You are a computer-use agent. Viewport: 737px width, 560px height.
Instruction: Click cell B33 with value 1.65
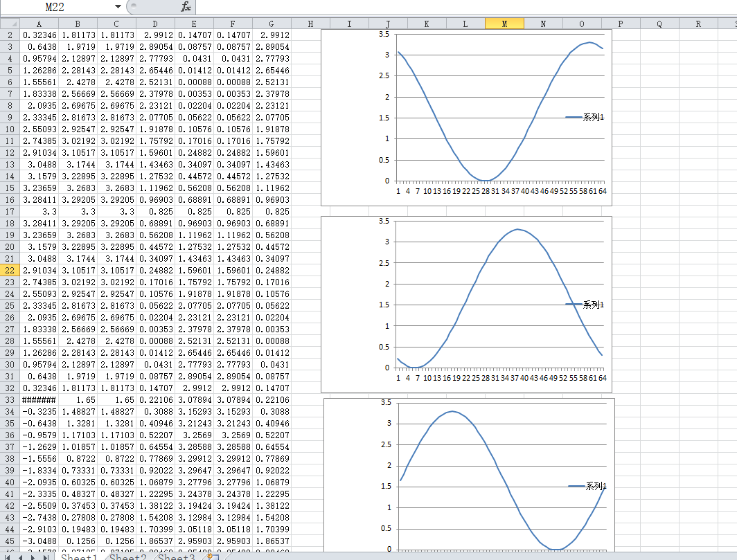[x=78, y=400]
